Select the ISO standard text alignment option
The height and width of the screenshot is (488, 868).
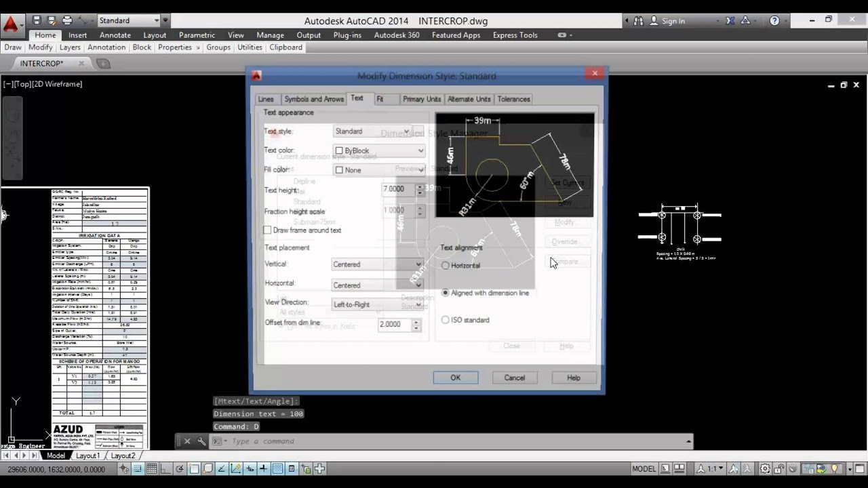tap(446, 320)
